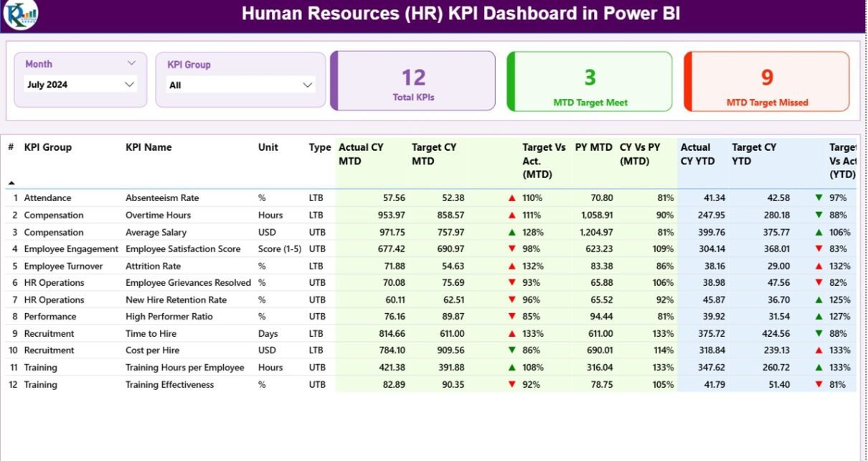Image resolution: width=868 pixels, height=461 pixels.
Task: Click the Actual CY MTD column header
Action: [361, 154]
